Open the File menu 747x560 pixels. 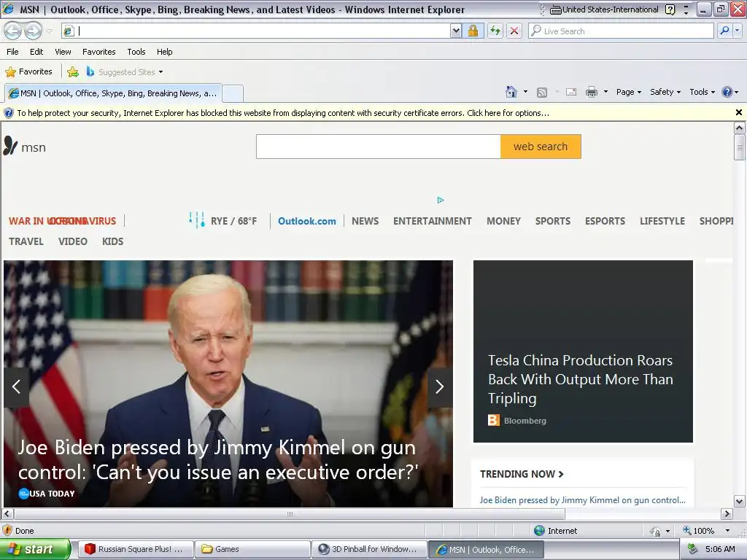tap(13, 52)
